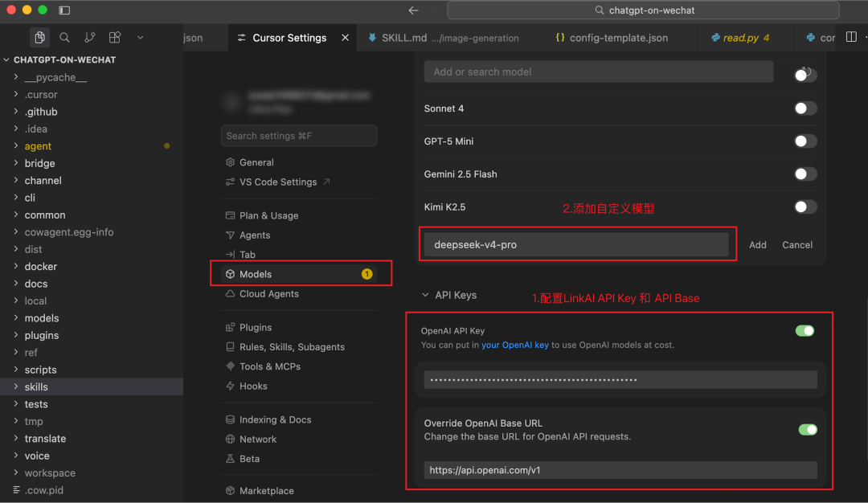This screenshot has width=868, height=503.
Task: Click the OpenAI Base URL field
Action: tap(620, 470)
